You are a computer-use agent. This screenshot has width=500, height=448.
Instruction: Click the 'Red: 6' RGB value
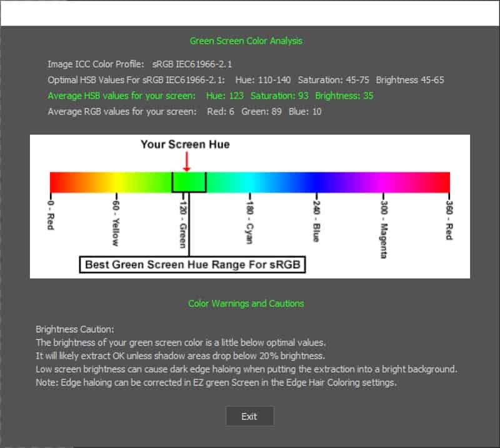click(221, 112)
